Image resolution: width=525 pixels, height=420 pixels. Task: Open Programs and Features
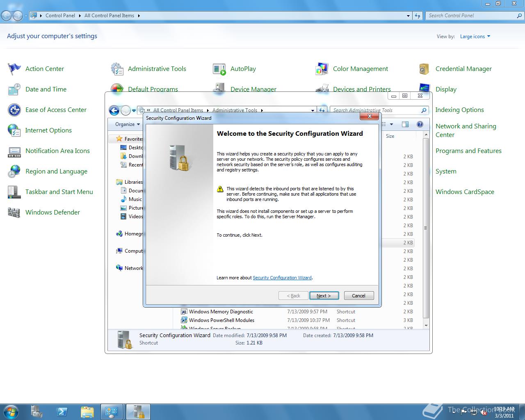(468, 151)
